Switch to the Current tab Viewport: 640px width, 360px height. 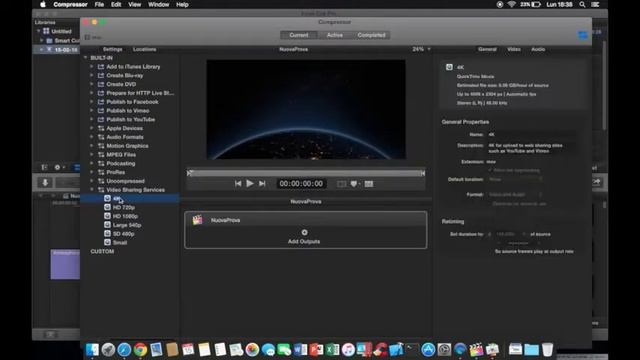click(299, 35)
